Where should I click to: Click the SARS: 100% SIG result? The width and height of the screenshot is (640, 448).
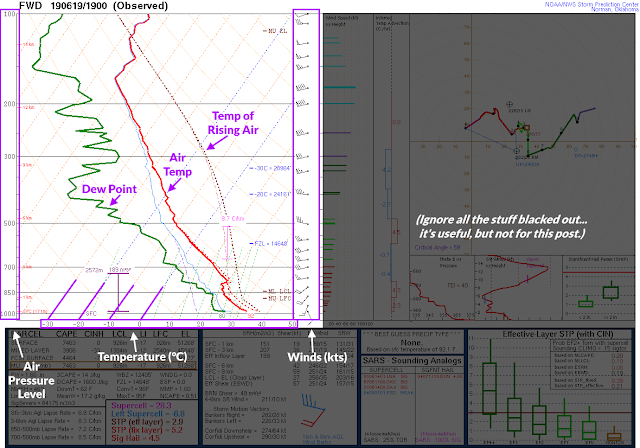438,441
